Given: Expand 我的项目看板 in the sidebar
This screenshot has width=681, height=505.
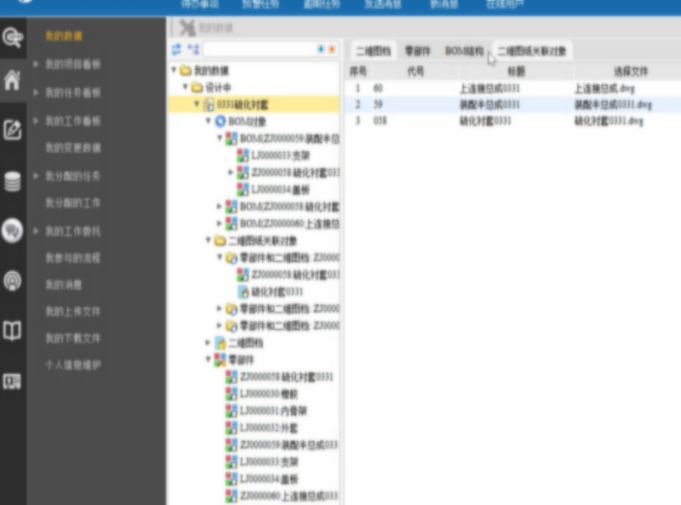Looking at the screenshot, I should pyautogui.click(x=36, y=65).
